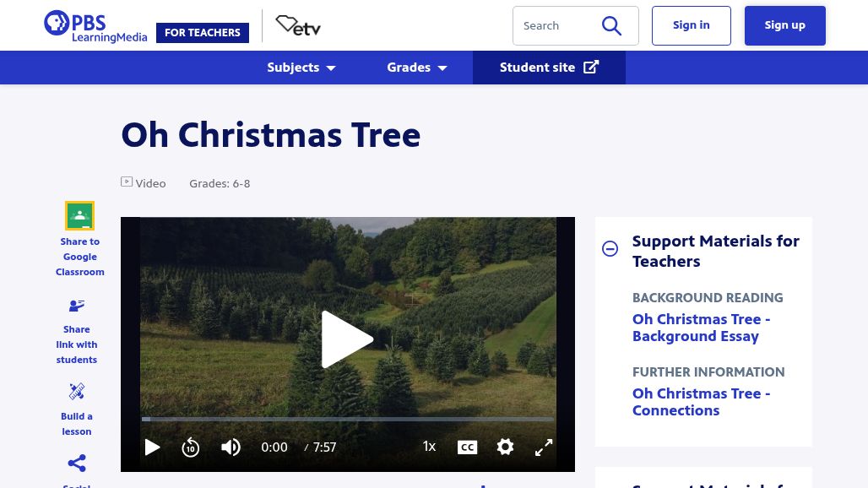The height and width of the screenshot is (488, 868).
Task: Share to Google Classroom icon
Action: (79, 216)
